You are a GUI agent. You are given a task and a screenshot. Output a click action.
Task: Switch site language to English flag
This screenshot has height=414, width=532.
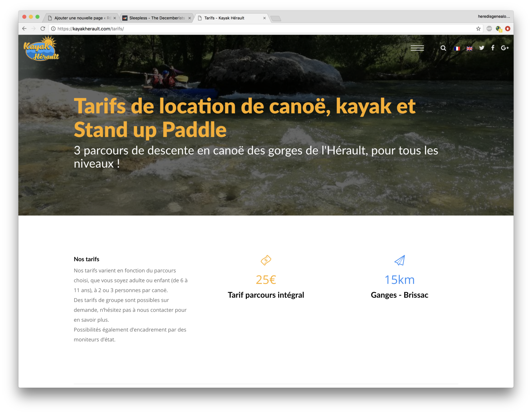point(469,48)
